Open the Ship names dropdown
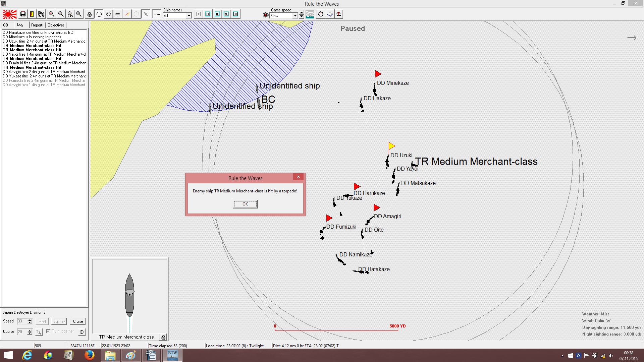This screenshot has height=362, width=644. pos(189,16)
